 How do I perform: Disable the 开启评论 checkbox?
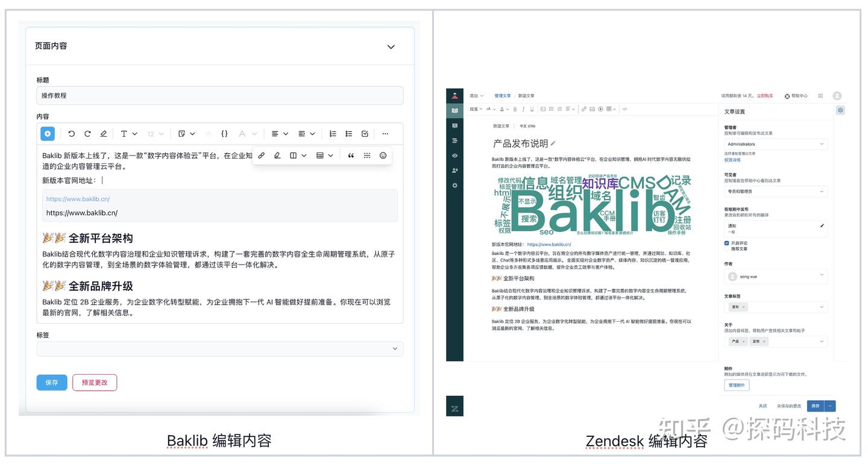click(726, 243)
